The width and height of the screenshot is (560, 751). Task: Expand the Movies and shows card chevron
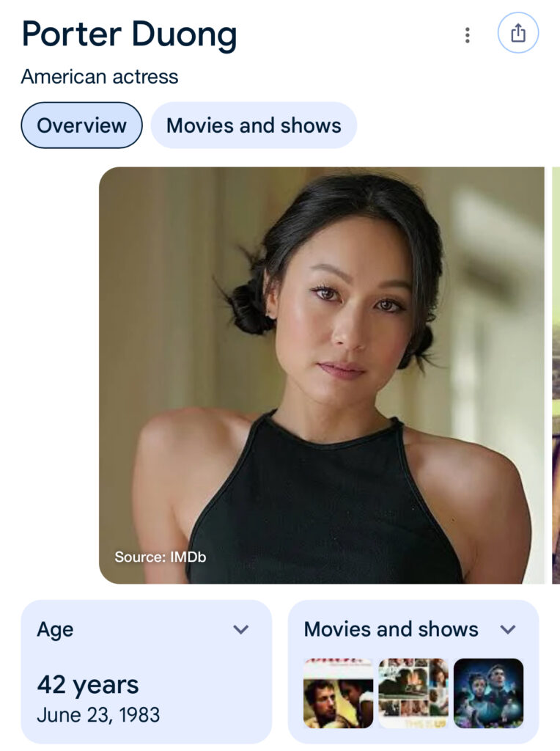pyautogui.click(x=508, y=629)
